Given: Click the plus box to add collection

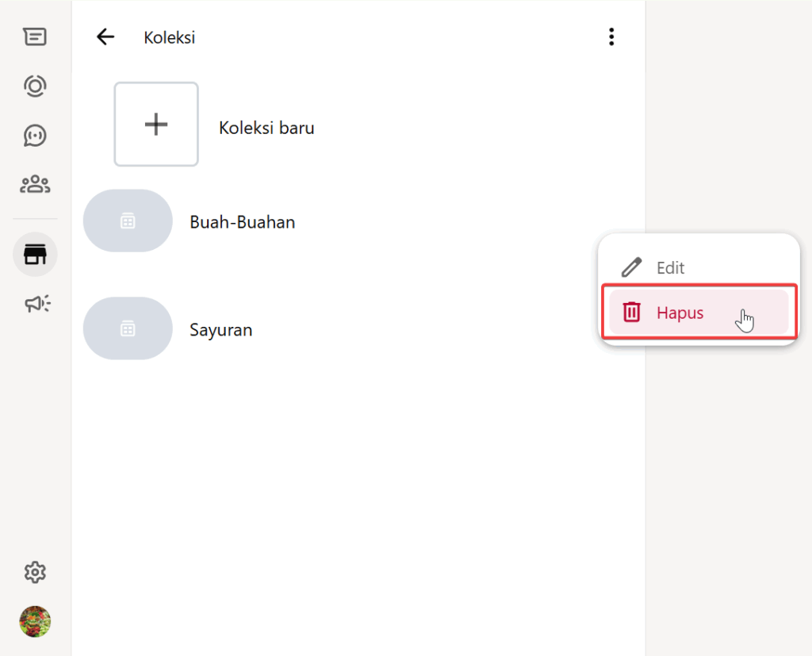Looking at the screenshot, I should [x=156, y=125].
